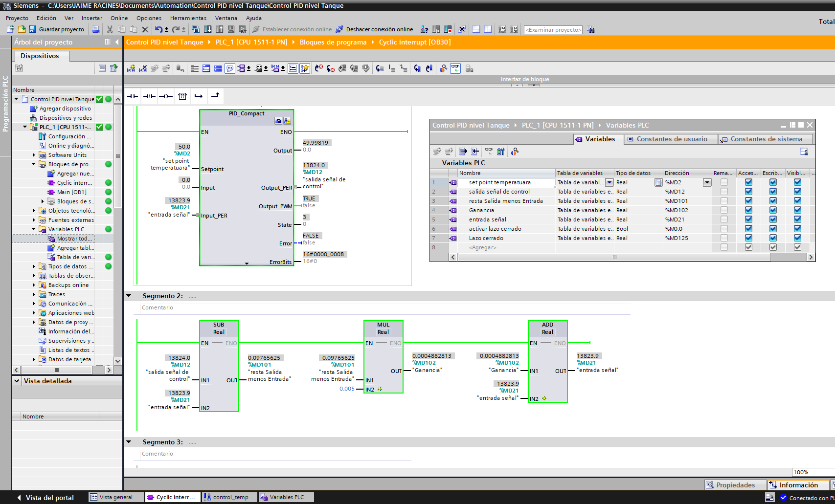The height and width of the screenshot is (504, 835).
Task: Switch to Constantes de usuario tab
Action: tap(671, 139)
